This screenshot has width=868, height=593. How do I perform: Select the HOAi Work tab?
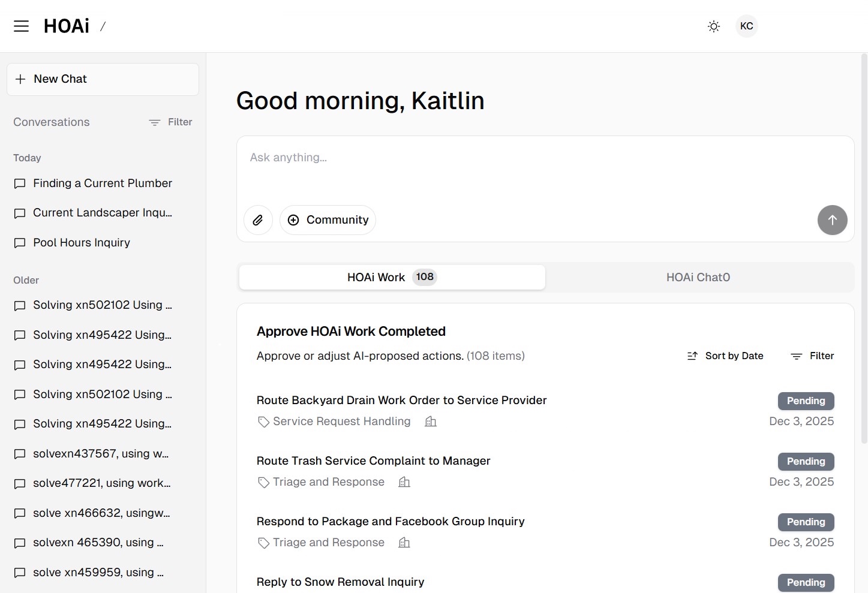point(392,277)
